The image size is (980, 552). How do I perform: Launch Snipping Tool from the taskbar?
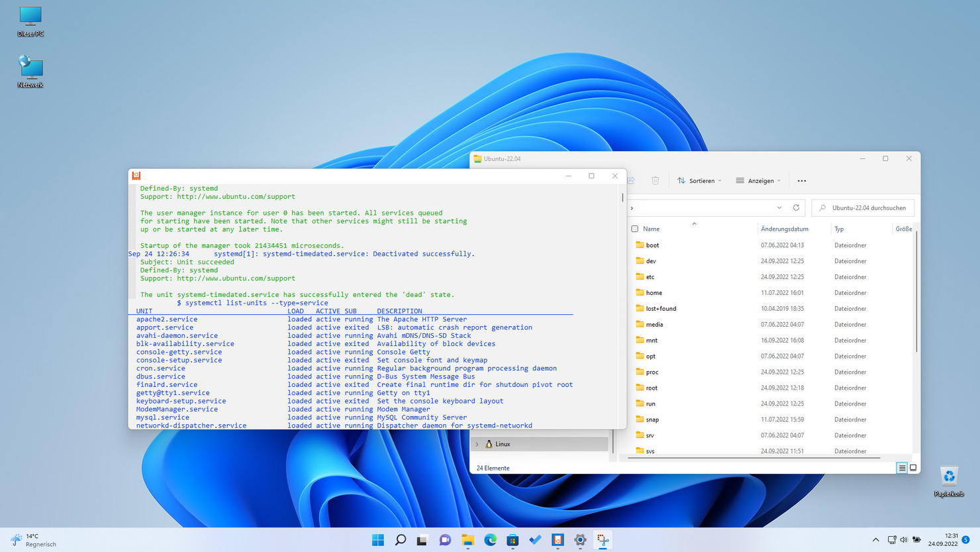603,540
